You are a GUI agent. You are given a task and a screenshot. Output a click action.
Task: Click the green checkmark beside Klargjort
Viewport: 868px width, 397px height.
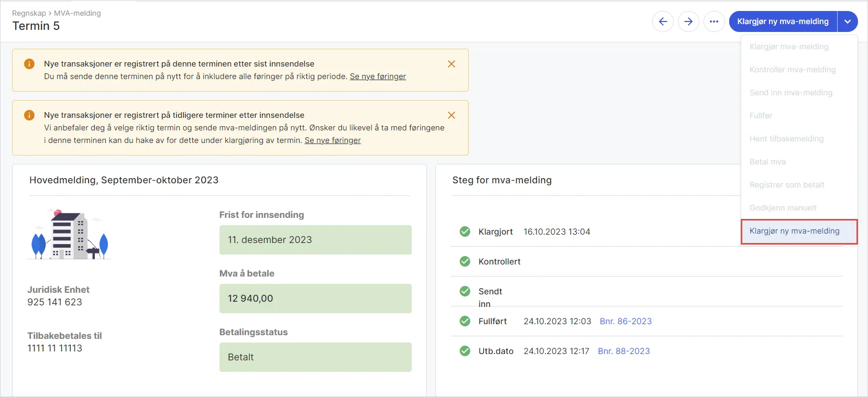point(465,231)
